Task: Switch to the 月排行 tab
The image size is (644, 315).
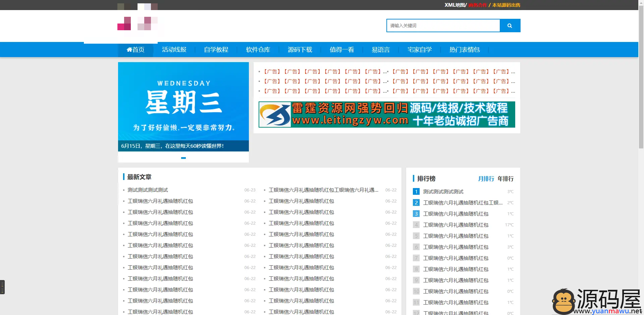Action: coord(486,179)
